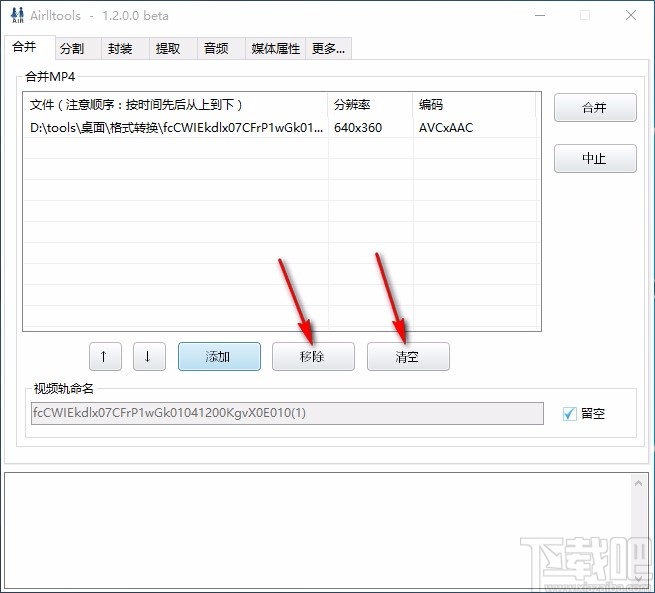Click the 中止 button to abort
The width and height of the screenshot is (655, 593).
pyautogui.click(x=595, y=158)
